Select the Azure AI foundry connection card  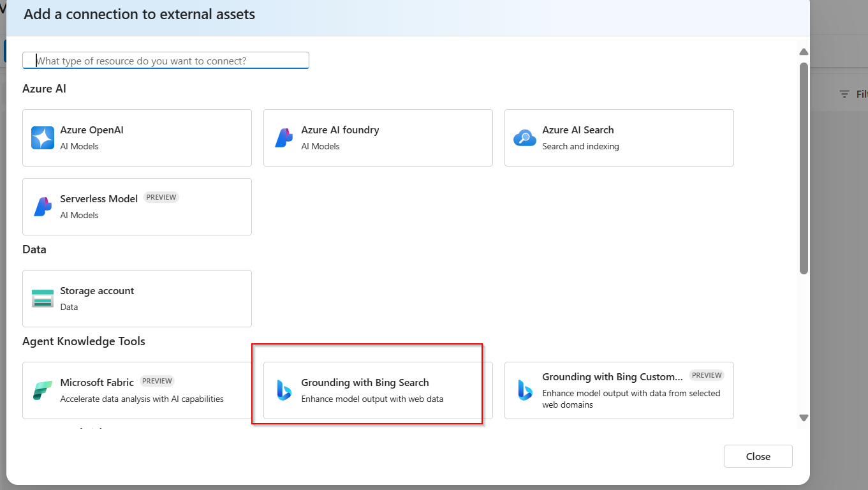[378, 138]
